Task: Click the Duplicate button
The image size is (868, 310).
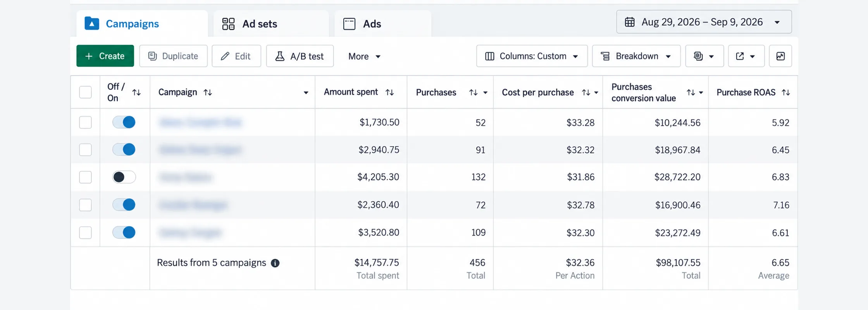Action: [173, 56]
